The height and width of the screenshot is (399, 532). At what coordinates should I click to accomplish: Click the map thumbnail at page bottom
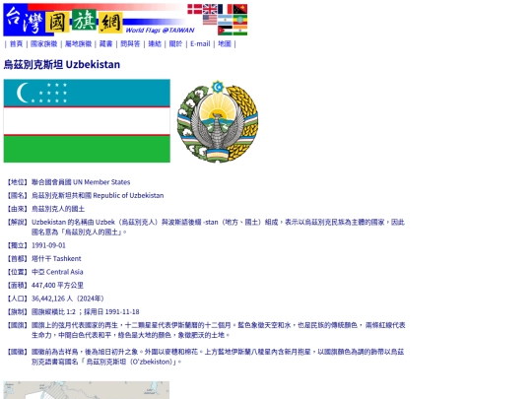(87, 390)
